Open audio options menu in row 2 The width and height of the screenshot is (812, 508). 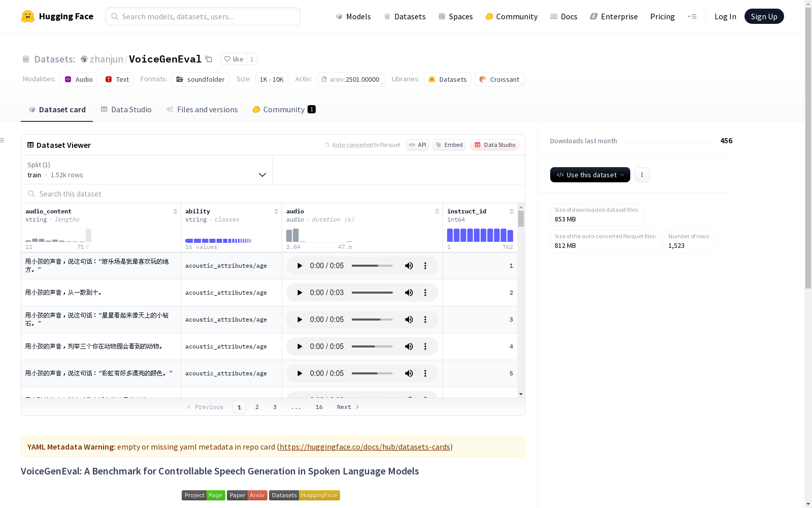point(425,293)
